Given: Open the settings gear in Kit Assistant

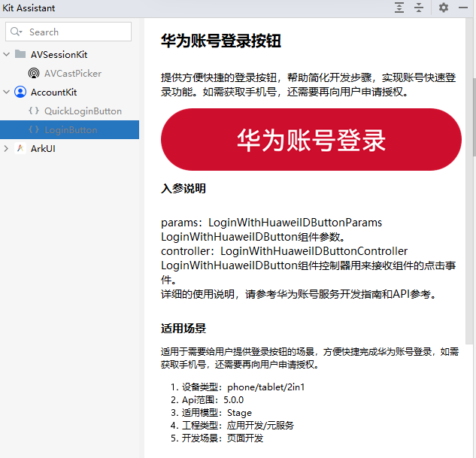Looking at the screenshot, I should coord(444,8).
